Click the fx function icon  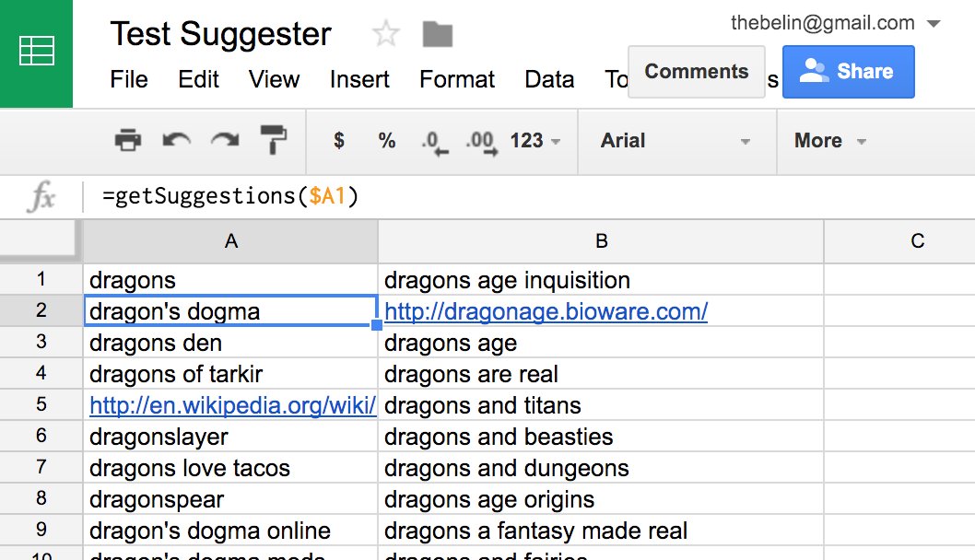point(41,196)
